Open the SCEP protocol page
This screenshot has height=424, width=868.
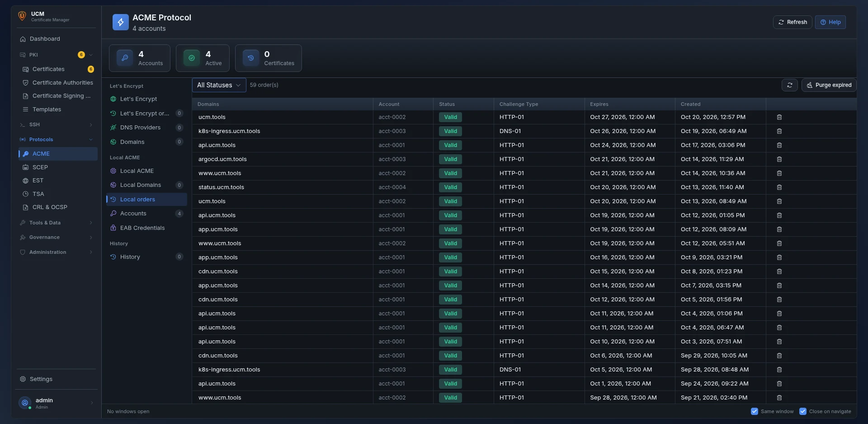[58, 167]
